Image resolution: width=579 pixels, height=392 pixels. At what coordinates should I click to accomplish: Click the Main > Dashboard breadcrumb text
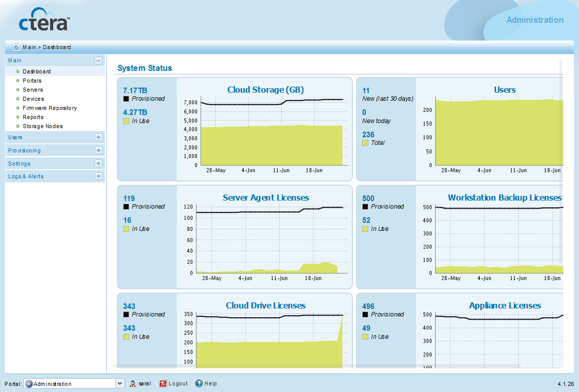click(47, 47)
